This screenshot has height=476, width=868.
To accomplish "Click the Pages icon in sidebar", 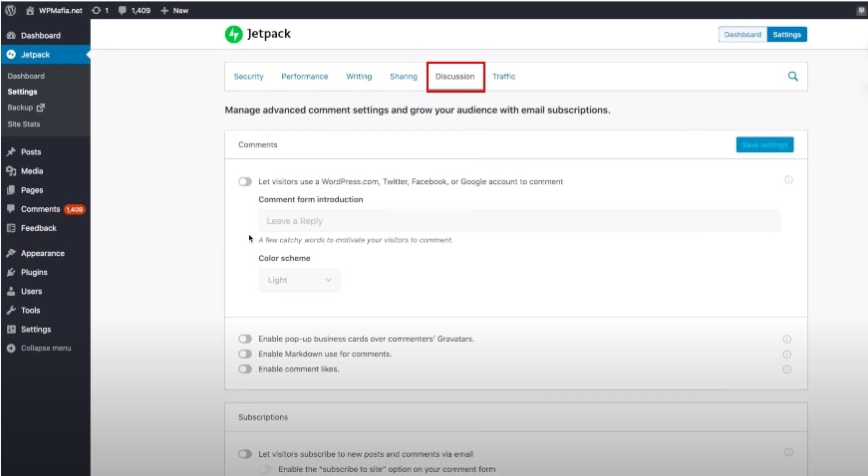I will tap(11, 189).
